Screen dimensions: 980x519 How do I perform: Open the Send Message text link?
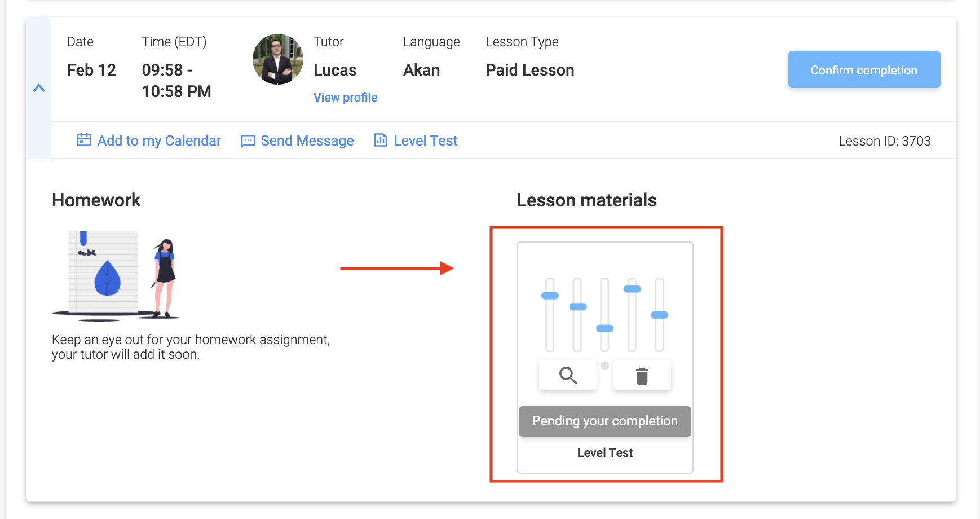click(x=307, y=140)
